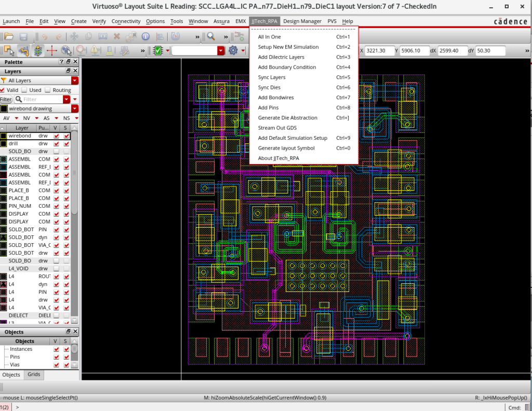Click the blue gear settings icon
Image resolution: width=532 pixels, height=411 pixels.
233,50
